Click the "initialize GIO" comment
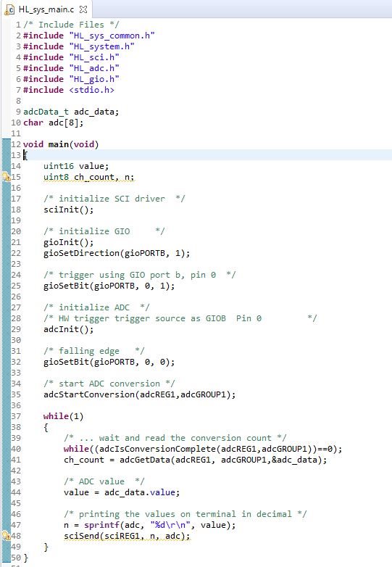Screen dimensions: 392x567 (104, 231)
